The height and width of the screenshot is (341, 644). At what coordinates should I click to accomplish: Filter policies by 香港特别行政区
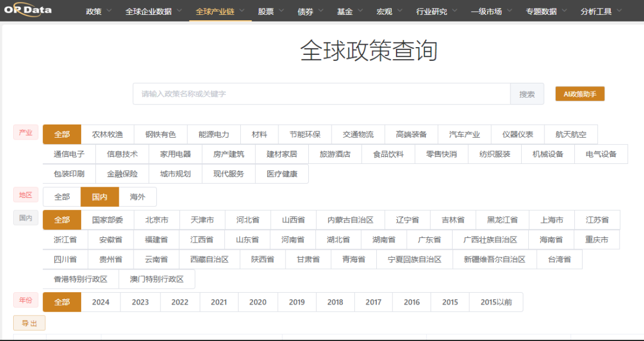[80, 279]
